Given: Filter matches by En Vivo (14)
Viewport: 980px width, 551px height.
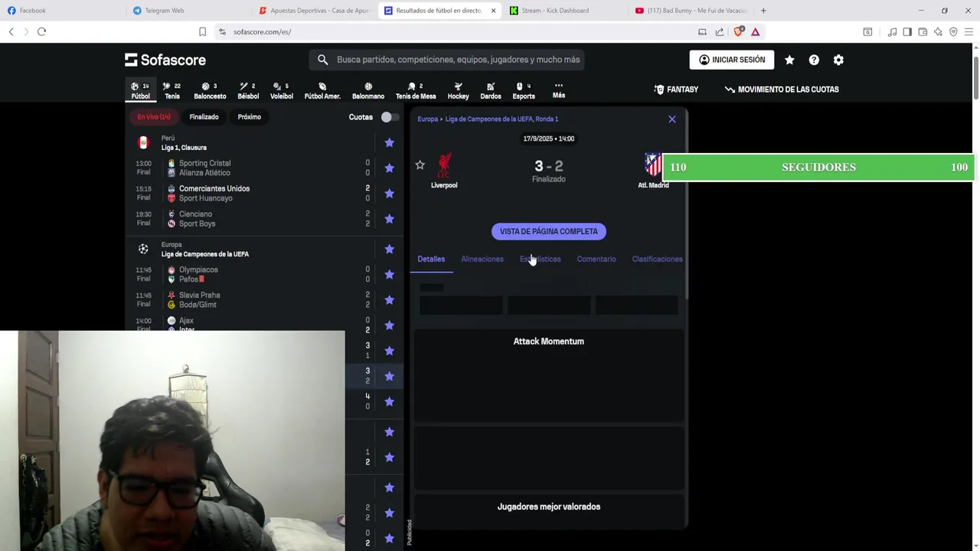Looking at the screenshot, I should (x=154, y=117).
